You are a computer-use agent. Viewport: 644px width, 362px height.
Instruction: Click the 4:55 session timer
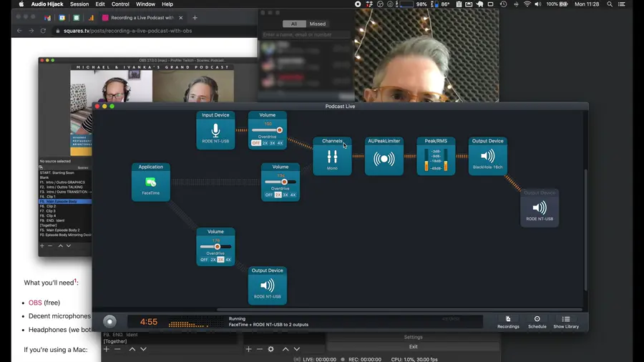(149, 322)
